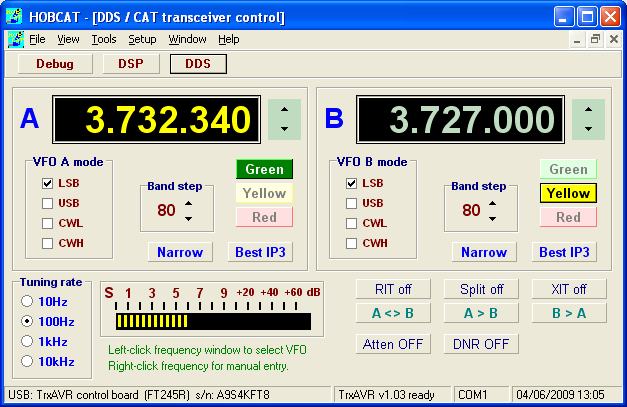Viewport: 627px width, 407px height.
Task: Decrease VFO B band step value
Action: 493,217
